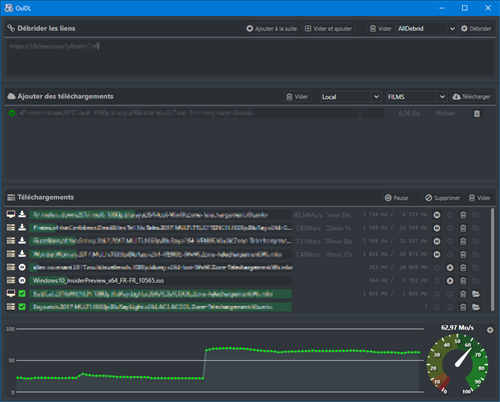The height and width of the screenshot is (402, 500).
Task: Resume the Windows10_InsiderPreview iso download
Action: [x=450, y=281]
